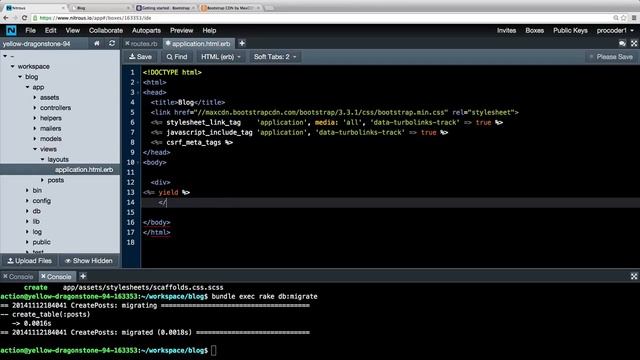
Task: Click the Upload Files button
Action: coord(30,261)
